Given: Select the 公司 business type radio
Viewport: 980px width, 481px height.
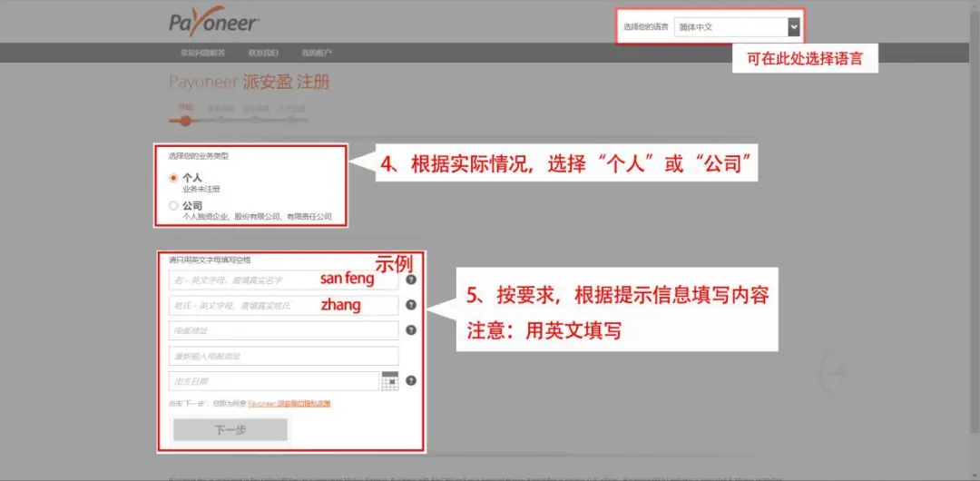Looking at the screenshot, I should (173, 205).
